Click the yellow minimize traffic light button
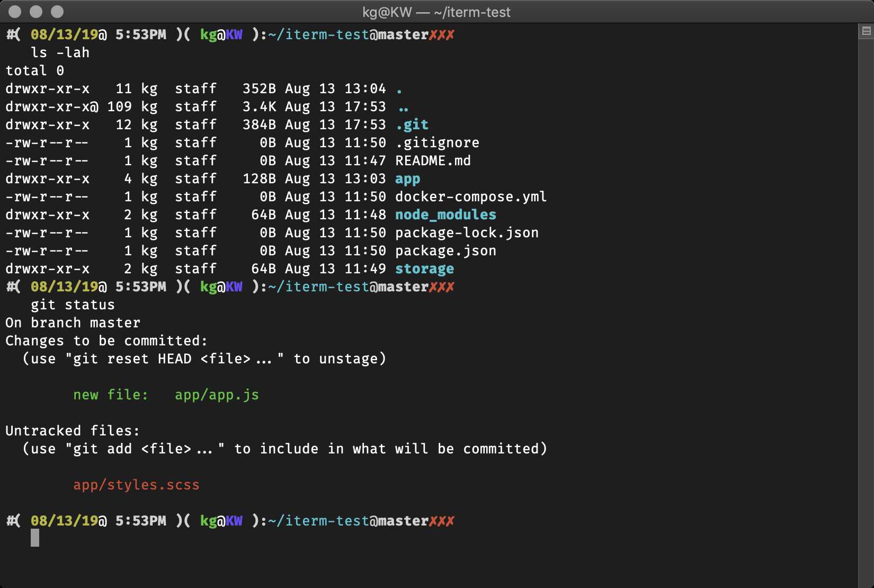Screen dimensions: 874x588 [35, 11]
